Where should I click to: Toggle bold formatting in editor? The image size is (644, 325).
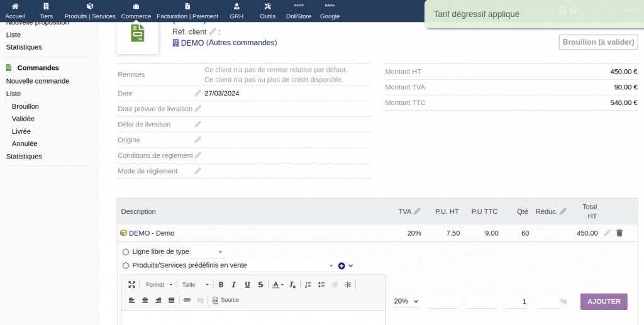point(221,285)
